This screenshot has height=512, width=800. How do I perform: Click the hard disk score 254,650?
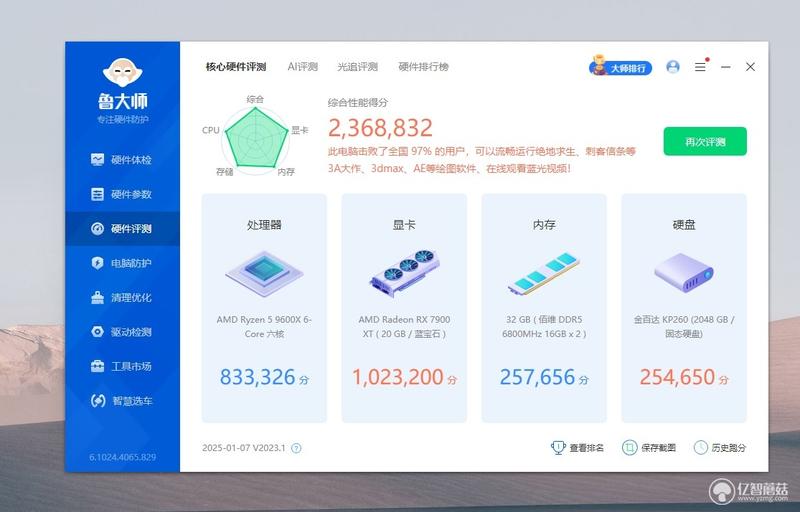click(x=677, y=377)
